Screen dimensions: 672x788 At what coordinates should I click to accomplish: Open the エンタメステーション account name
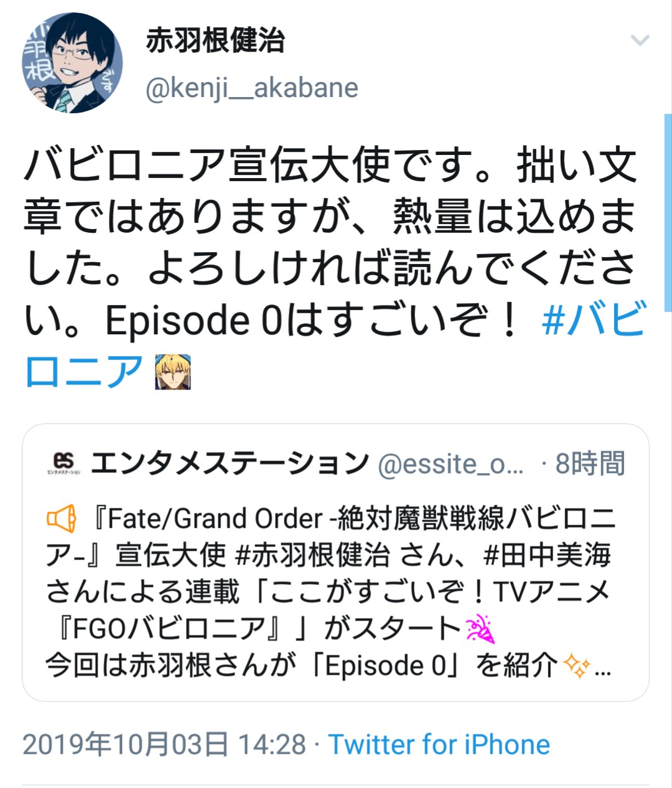pos(230,464)
